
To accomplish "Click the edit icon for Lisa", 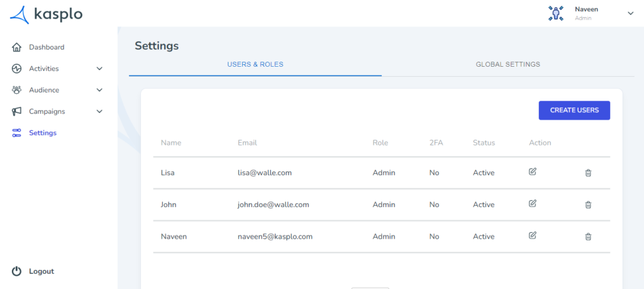I will (532, 171).
